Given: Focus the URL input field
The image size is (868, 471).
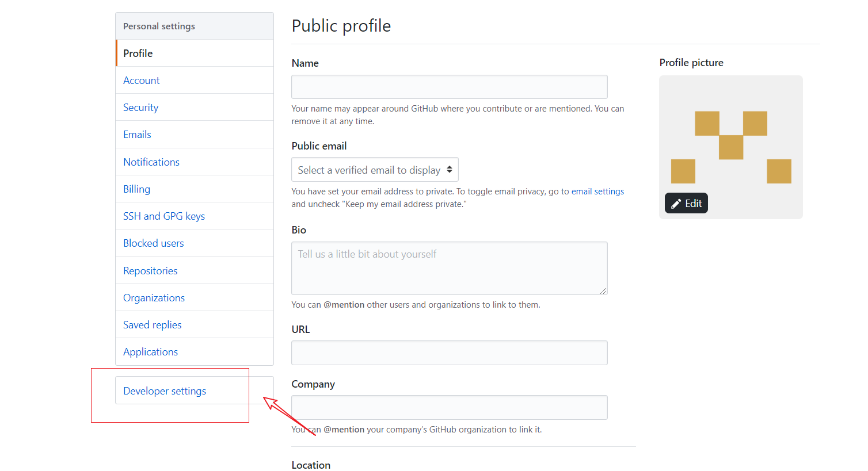Looking at the screenshot, I should click(x=450, y=353).
